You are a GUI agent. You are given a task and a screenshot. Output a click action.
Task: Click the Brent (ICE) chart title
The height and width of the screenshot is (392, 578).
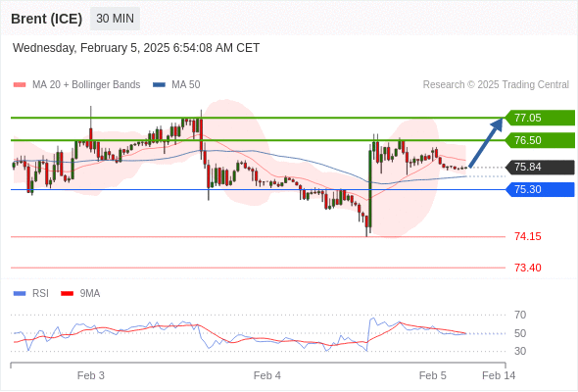(46, 19)
